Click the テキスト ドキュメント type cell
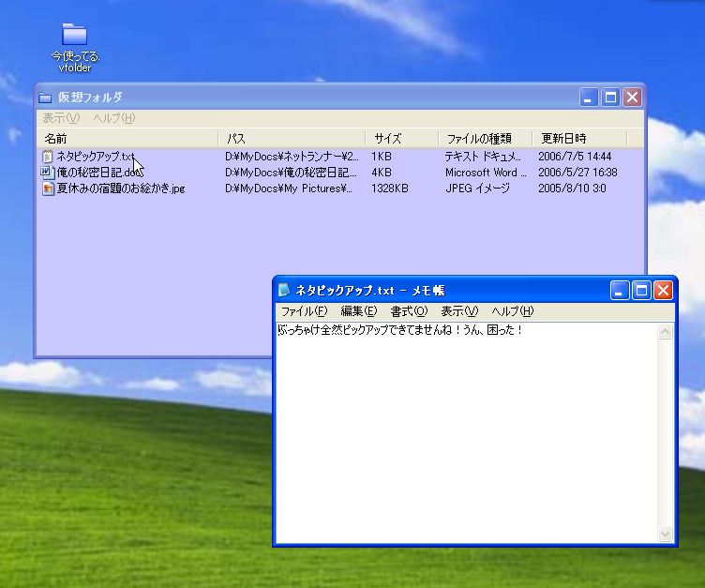The width and height of the screenshot is (705, 588). (x=483, y=157)
